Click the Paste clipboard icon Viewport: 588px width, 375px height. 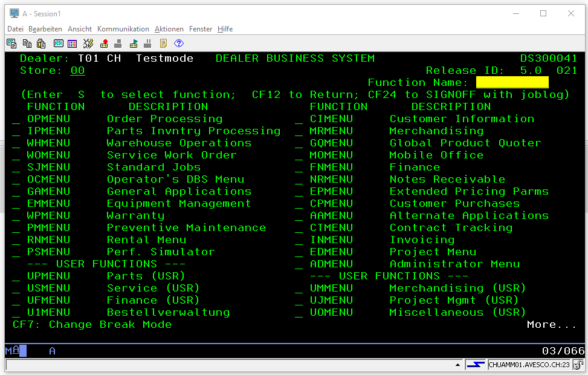(41, 44)
